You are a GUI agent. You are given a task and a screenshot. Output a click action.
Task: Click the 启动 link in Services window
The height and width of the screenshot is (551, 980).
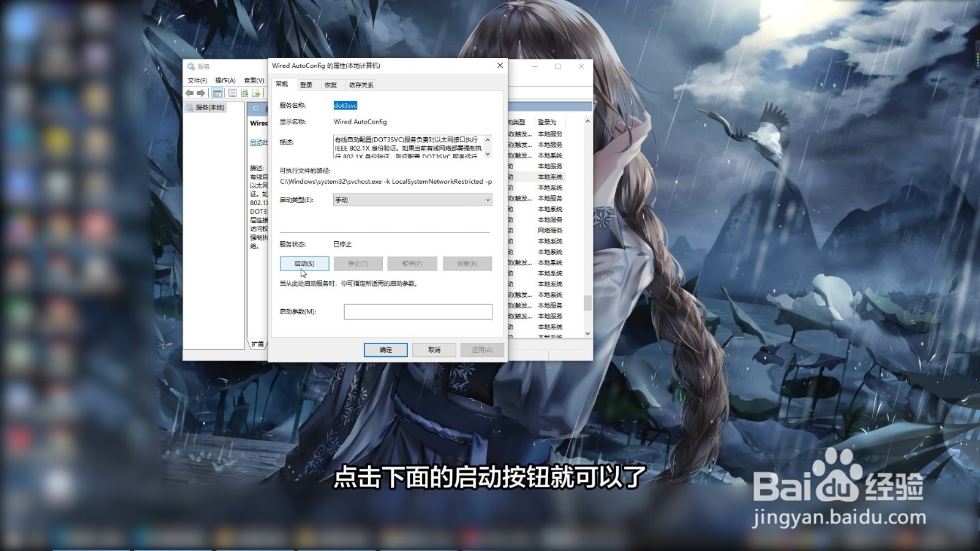[256, 142]
